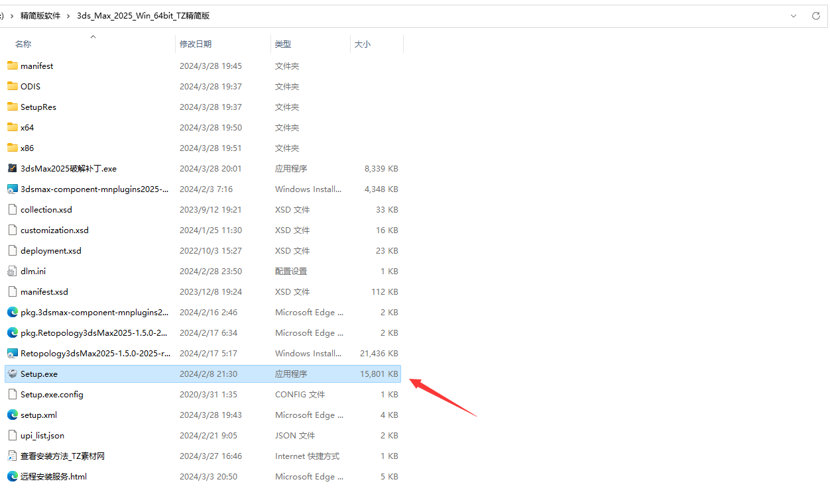Expand the chevron after 精简版软件 in breadcrumb
This screenshot has width=830, height=504.
click(x=68, y=16)
